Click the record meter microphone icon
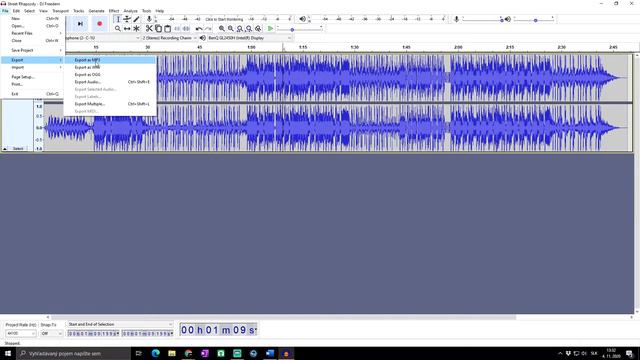 (x=149, y=19)
